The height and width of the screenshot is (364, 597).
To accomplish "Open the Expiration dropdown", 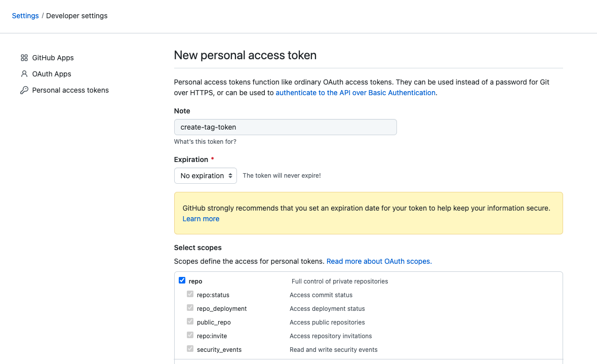I will pyautogui.click(x=205, y=175).
